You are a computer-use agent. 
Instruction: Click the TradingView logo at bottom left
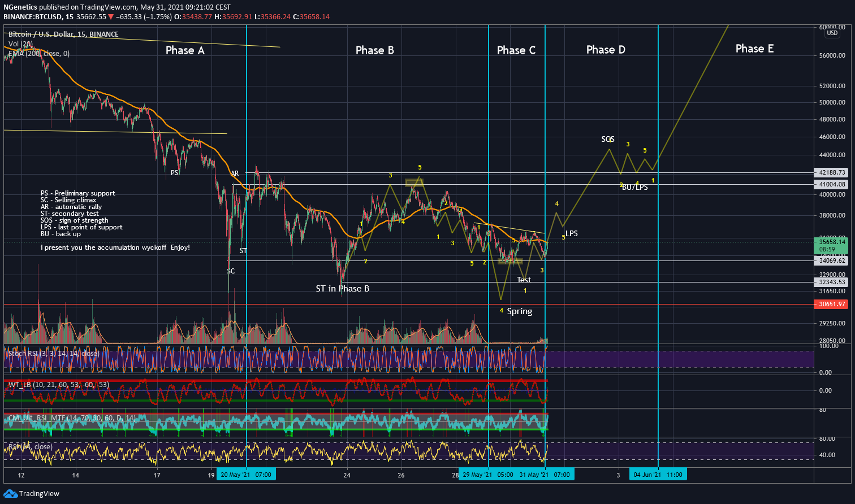tap(31, 494)
